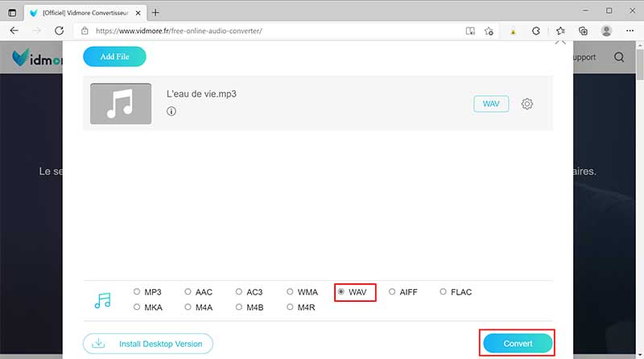Click the audio format music notes icon

[x=102, y=300]
